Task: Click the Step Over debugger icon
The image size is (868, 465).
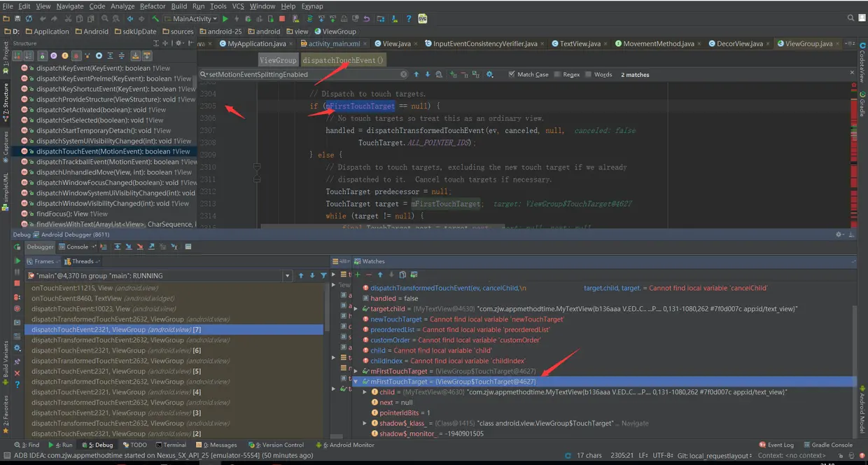Action: click(118, 247)
